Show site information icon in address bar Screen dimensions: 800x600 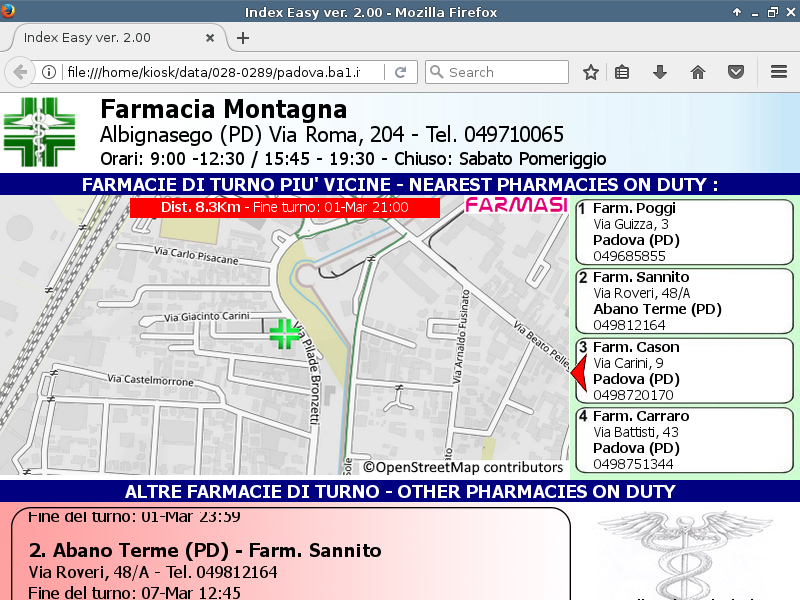tap(48, 72)
